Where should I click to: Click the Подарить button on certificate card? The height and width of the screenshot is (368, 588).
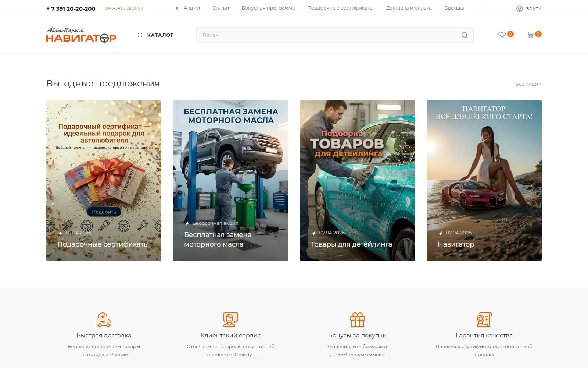pyautogui.click(x=104, y=212)
